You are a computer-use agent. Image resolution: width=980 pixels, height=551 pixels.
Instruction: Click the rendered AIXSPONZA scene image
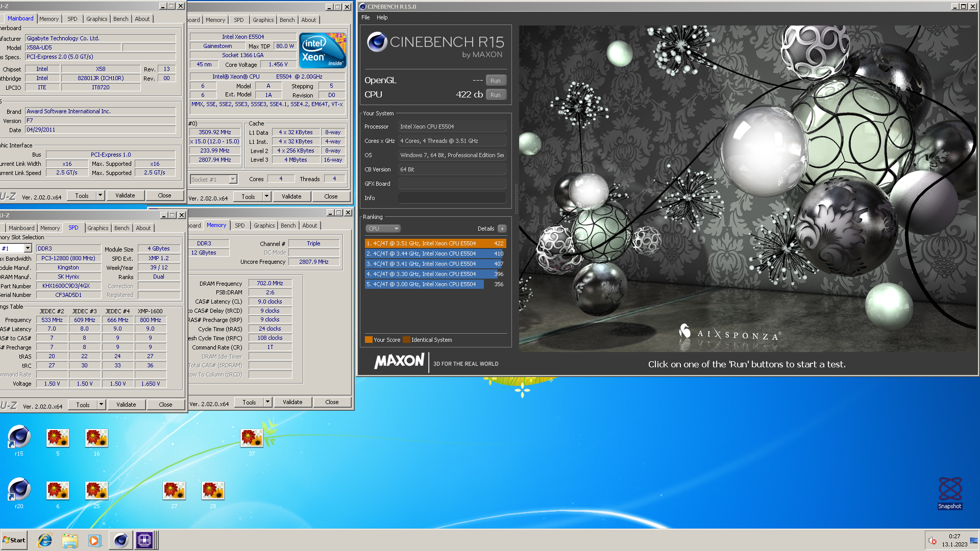point(748,189)
